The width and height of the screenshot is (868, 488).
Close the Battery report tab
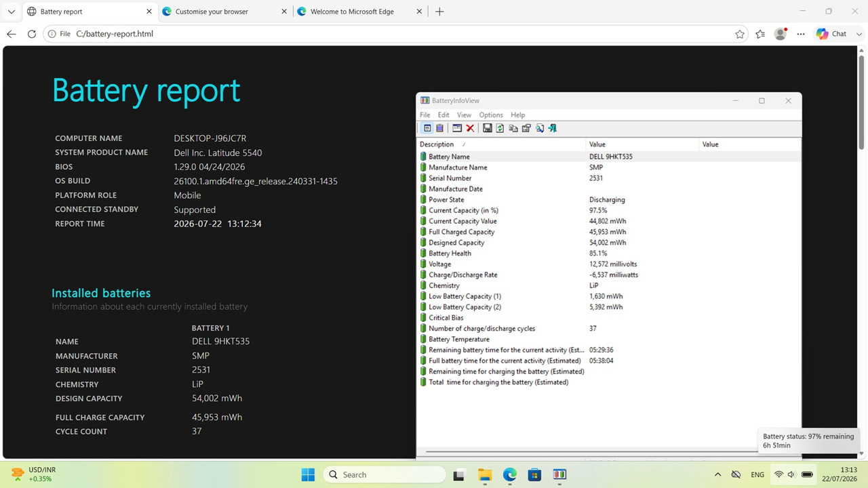click(149, 12)
